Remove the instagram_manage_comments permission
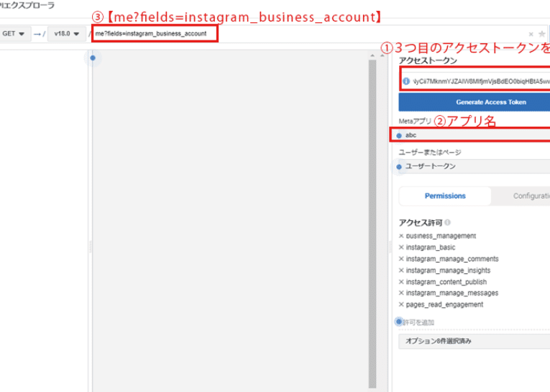Image resolution: width=550 pixels, height=392 pixels. coord(401,259)
